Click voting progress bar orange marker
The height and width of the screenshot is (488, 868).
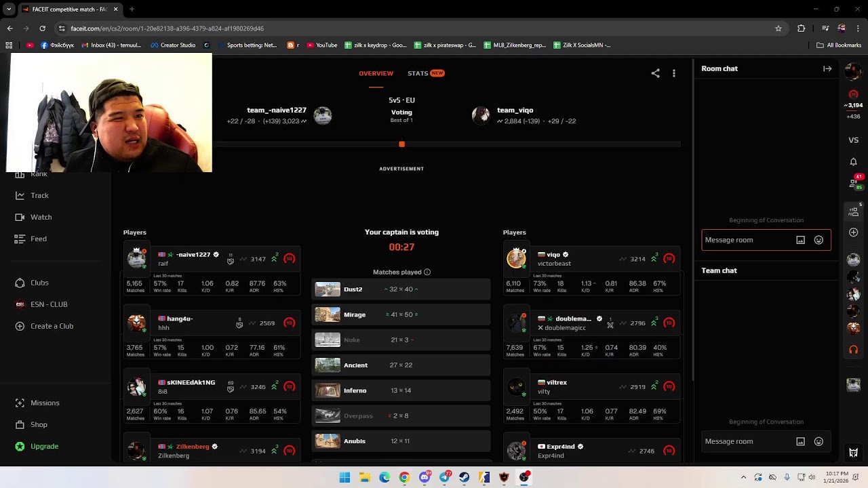point(401,144)
